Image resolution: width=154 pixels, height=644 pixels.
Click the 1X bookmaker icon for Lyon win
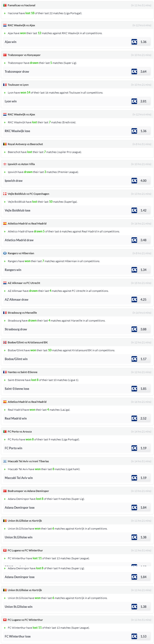tap(134, 101)
